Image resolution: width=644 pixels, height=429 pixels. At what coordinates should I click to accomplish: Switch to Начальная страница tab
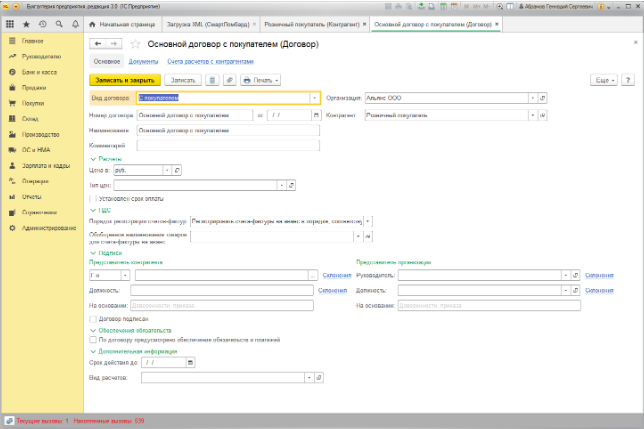click(x=122, y=24)
